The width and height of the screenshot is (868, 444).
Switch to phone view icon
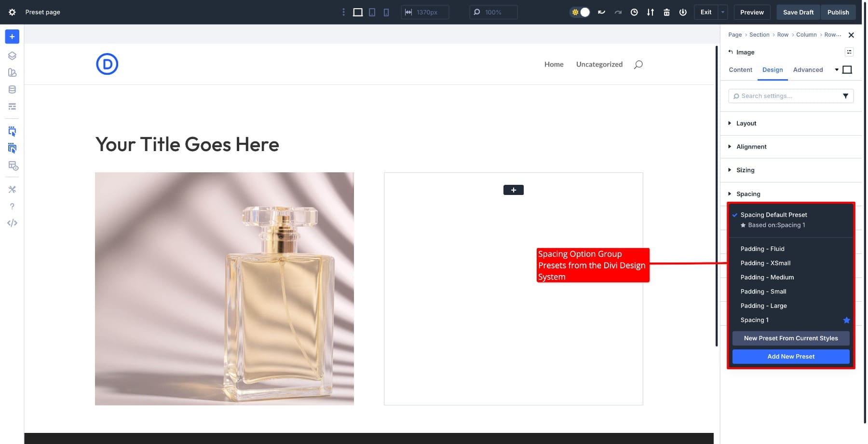pos(386,12)
